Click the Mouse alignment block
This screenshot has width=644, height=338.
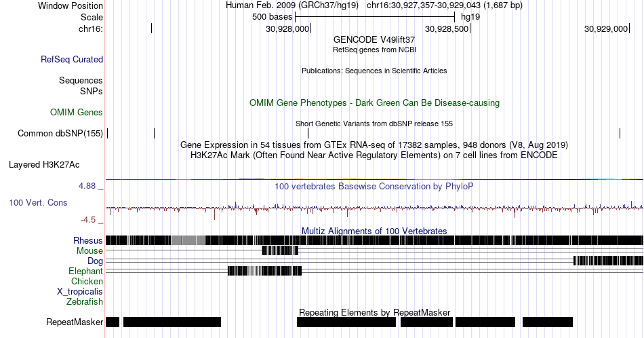pos(280,250)
